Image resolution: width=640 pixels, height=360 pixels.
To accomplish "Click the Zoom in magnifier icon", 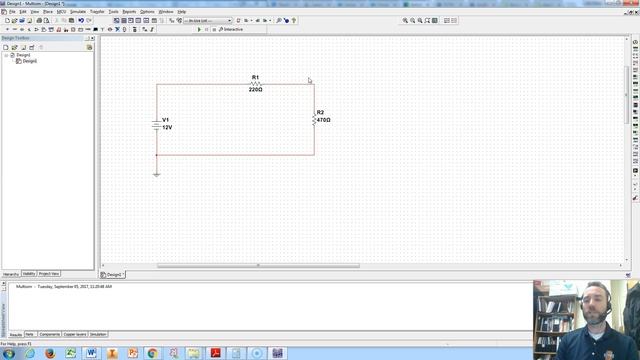I will [x=405, y=20].
